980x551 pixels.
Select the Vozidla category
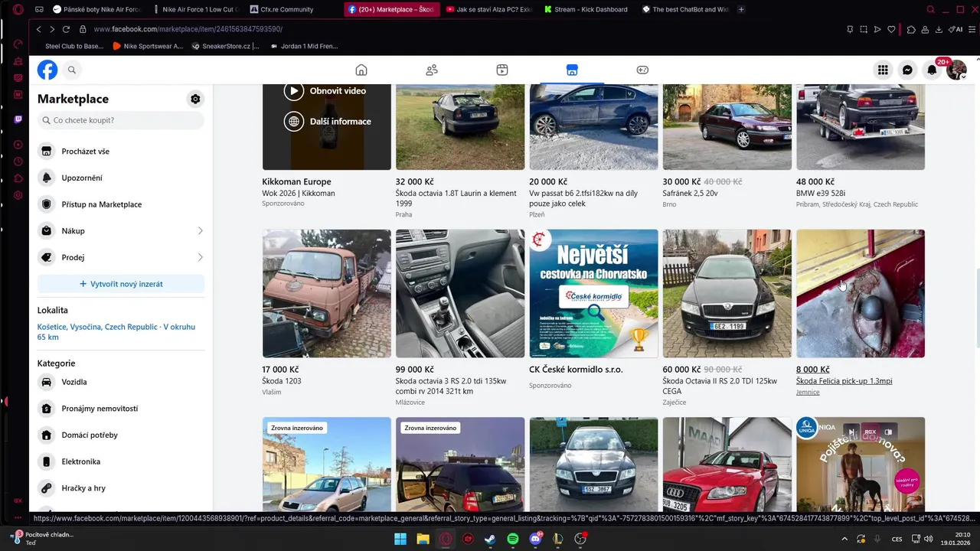121,382
